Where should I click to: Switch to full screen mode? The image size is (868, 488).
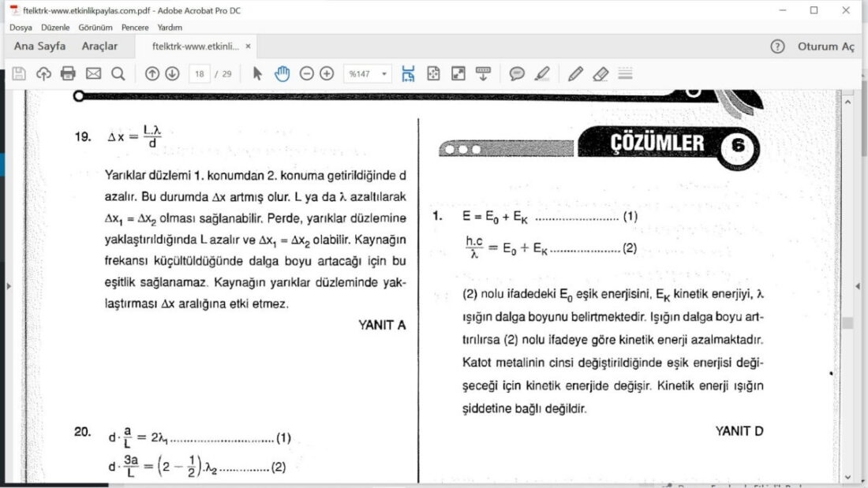click(458, 73)
